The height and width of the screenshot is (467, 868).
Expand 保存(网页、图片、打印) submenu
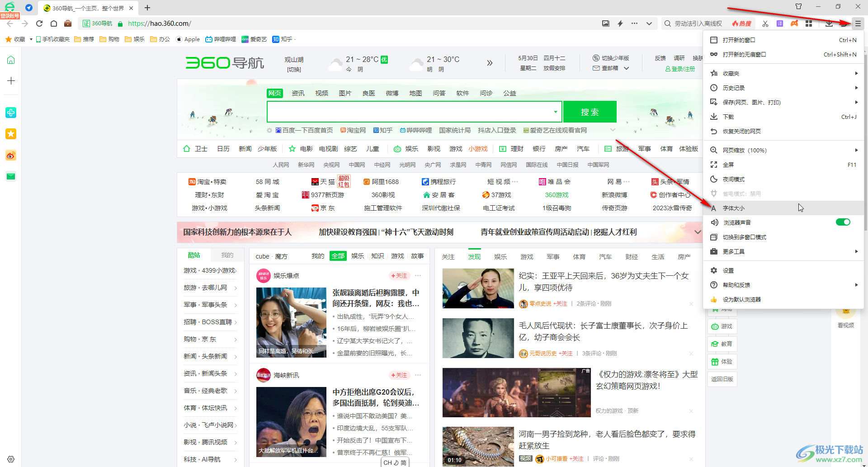click(x=783, y=102)
